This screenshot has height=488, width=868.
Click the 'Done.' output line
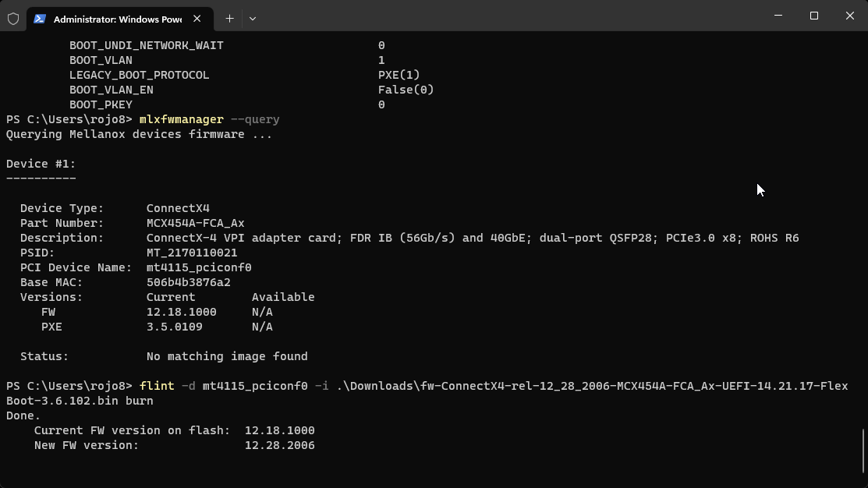23,416
